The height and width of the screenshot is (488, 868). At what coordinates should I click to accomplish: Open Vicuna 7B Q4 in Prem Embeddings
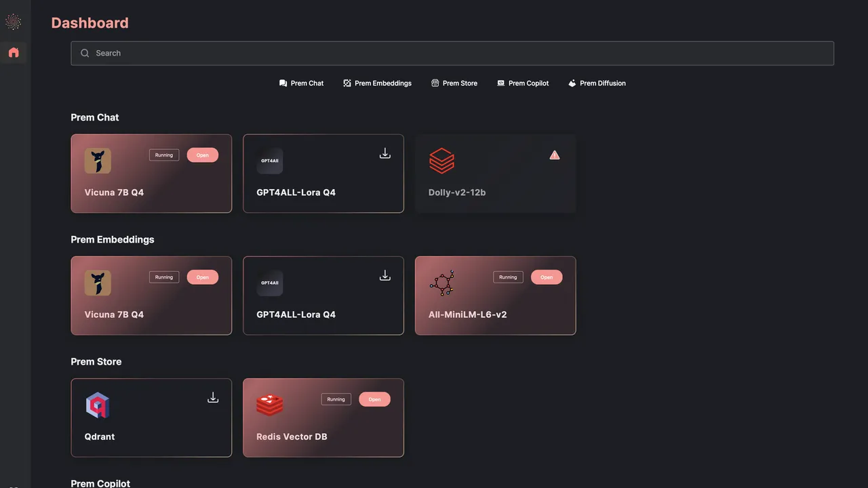tap(203, 277)
